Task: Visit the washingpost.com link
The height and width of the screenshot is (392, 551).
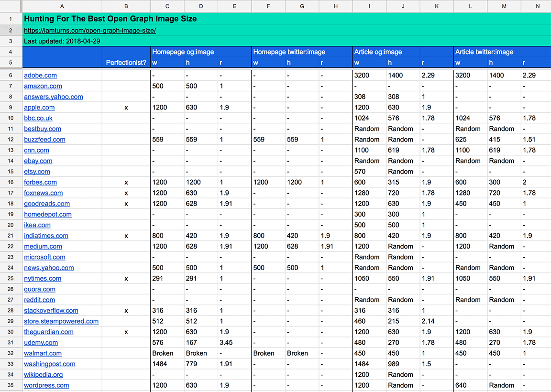Action: [x=50, y=364]
